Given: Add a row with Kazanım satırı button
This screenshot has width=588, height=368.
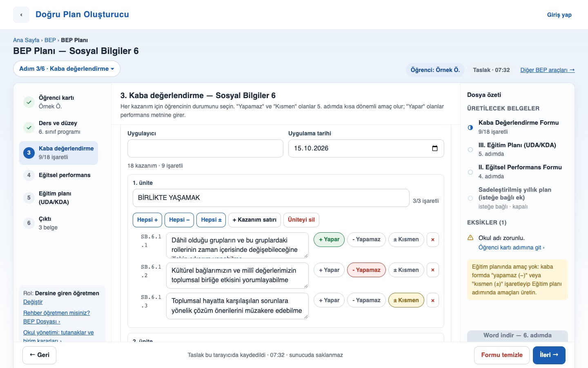Looking at the screenshot, I should [254, 220].
